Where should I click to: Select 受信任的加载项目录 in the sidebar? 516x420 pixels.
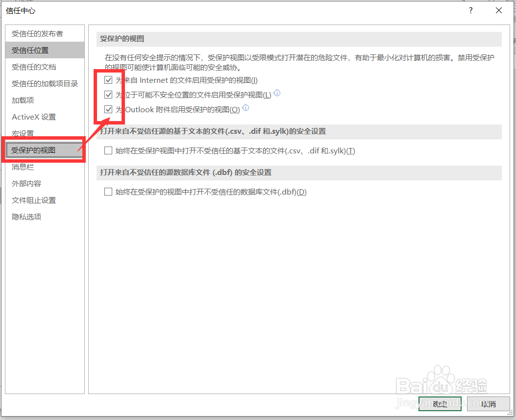[x=42, y=83]
